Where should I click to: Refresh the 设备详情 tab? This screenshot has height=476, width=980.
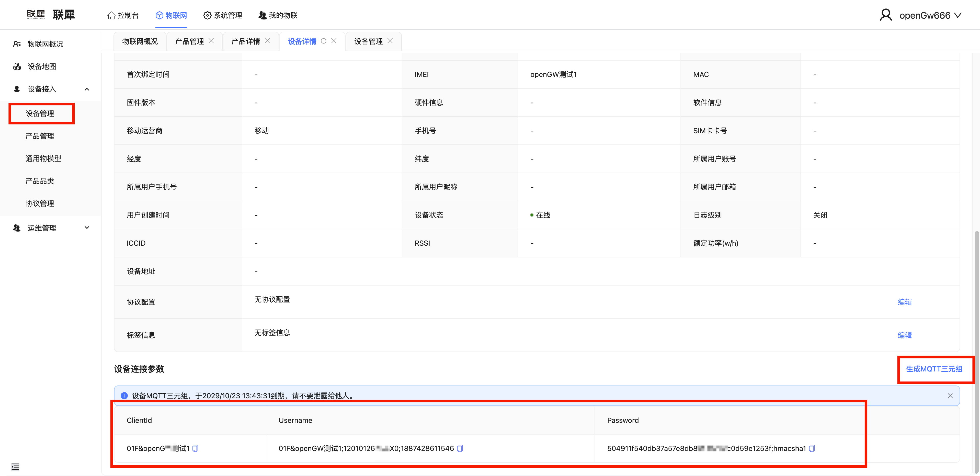pos(323,41)
